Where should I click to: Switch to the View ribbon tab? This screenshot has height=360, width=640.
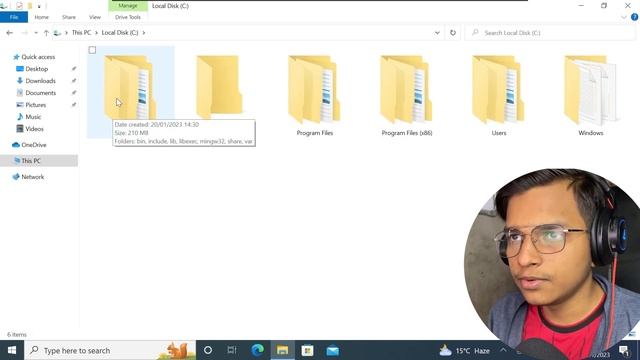95,17
